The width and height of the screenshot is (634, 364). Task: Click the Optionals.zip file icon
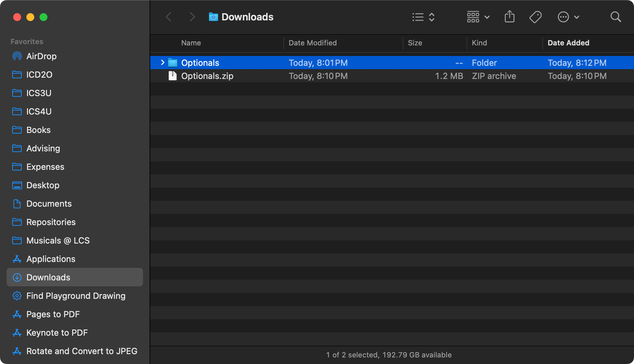[x=172, y=76]
